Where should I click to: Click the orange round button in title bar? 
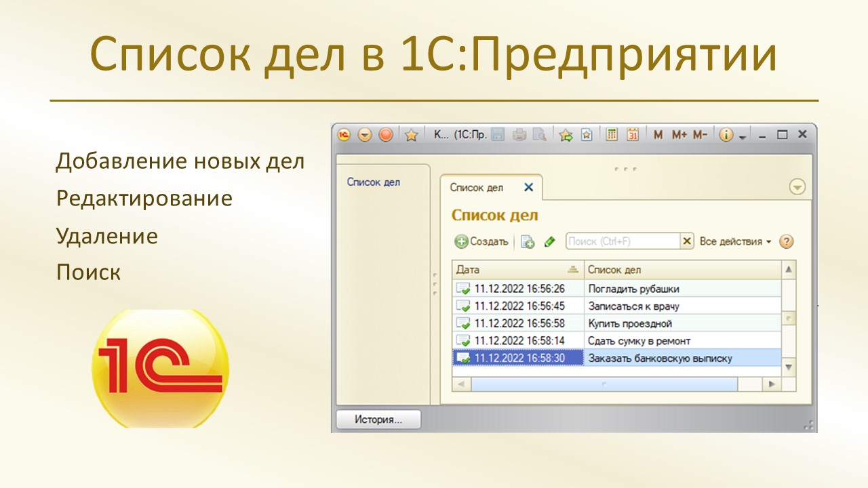(386, 135)
